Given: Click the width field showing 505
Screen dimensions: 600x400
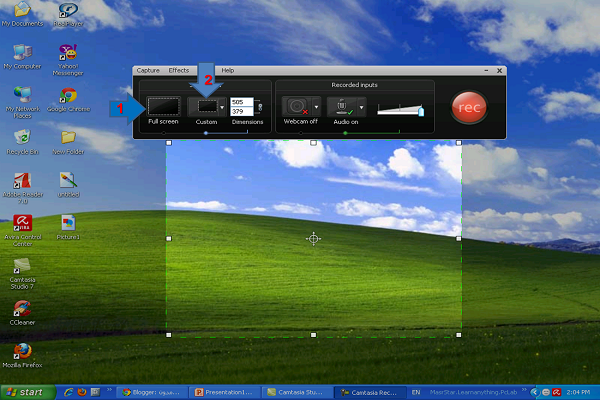Looking at the screenshot, I should (x=241, y=102).
